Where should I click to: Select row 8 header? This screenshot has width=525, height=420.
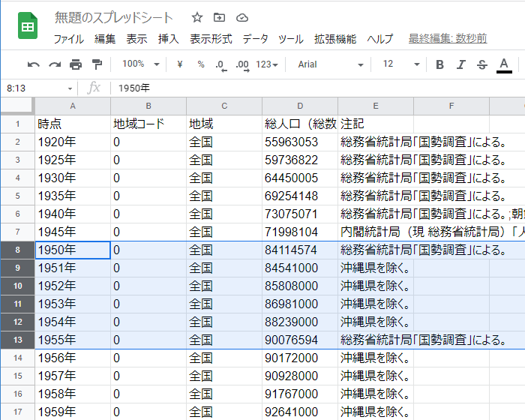tap(17, 250)
